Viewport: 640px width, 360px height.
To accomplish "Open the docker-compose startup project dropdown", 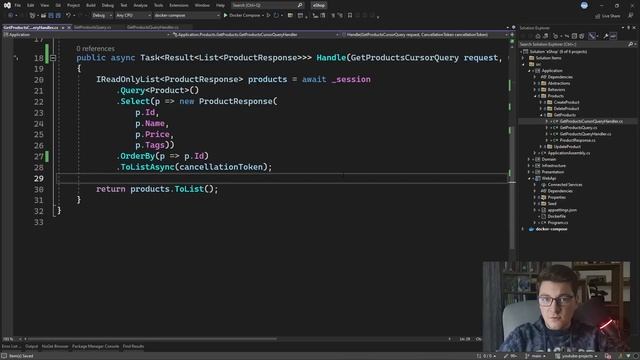I will pyautogui.click(x=187, y=16).
